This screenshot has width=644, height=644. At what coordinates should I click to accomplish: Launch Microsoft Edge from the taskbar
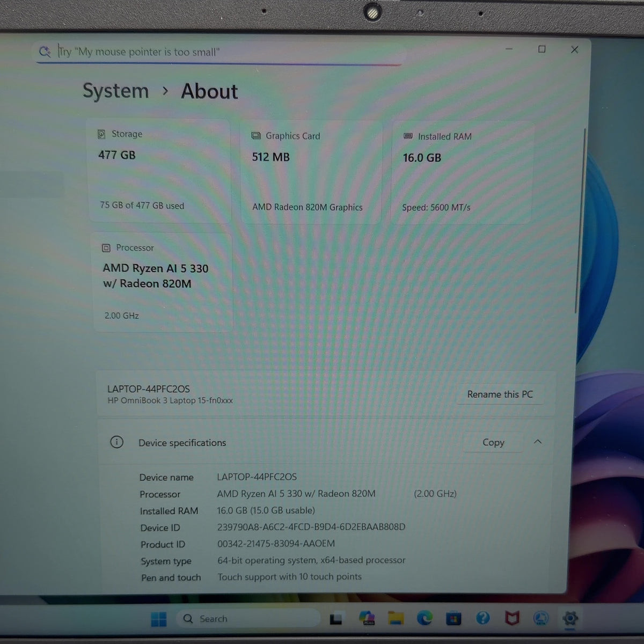[425, 618]
